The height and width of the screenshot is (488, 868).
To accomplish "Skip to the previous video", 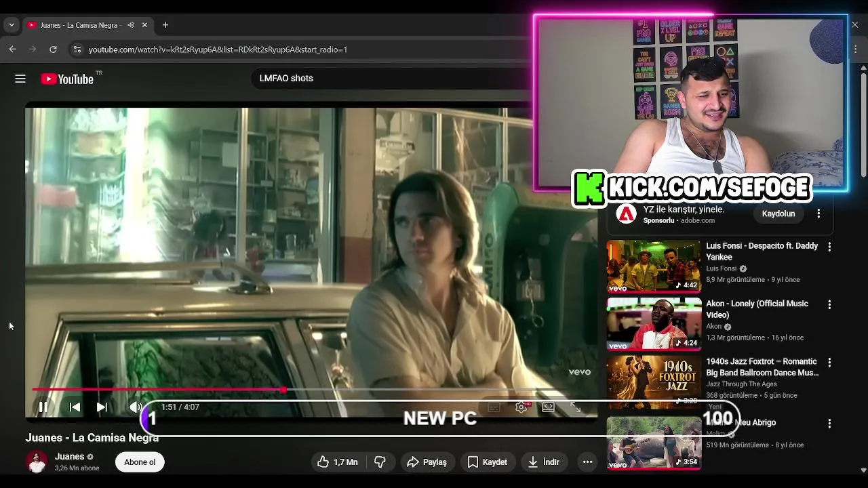I will [75, 407].
